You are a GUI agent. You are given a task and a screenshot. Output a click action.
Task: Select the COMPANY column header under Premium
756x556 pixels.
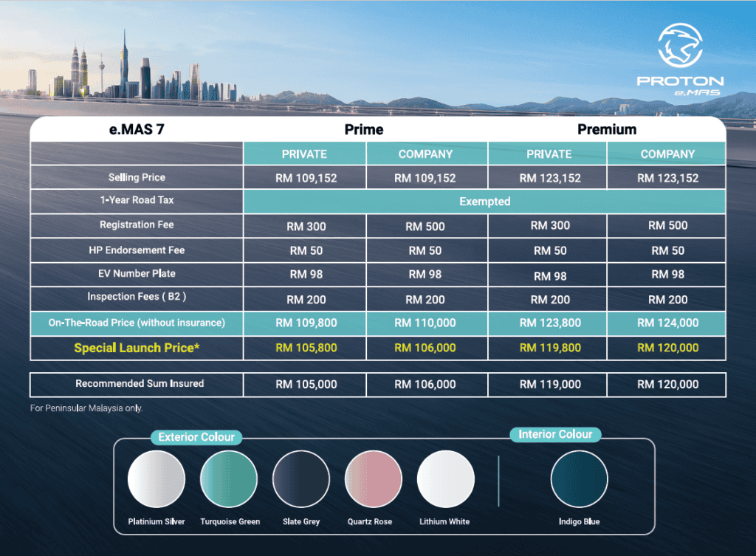[x=667, y=154]
